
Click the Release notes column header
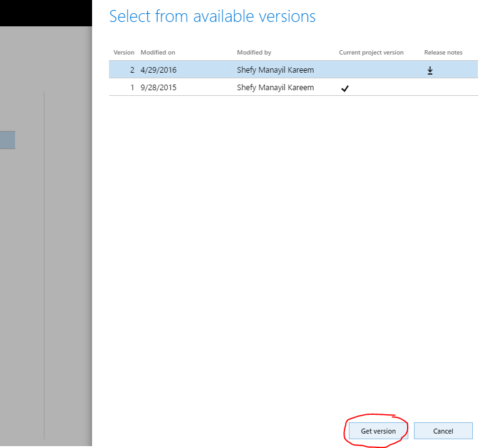443,53
